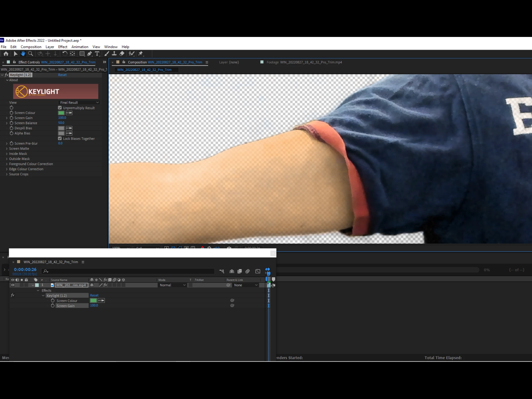Viewport: 532px width, 399px height.
Task: Select the Clone Stamp tool
Action: tap(114, 54)
